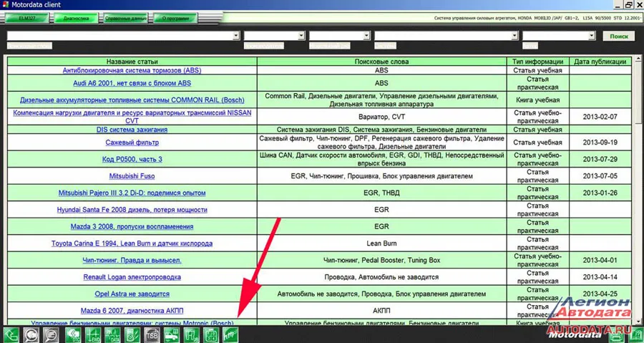
Task: Open Opel Astra не заводится link
Action: 132,294
